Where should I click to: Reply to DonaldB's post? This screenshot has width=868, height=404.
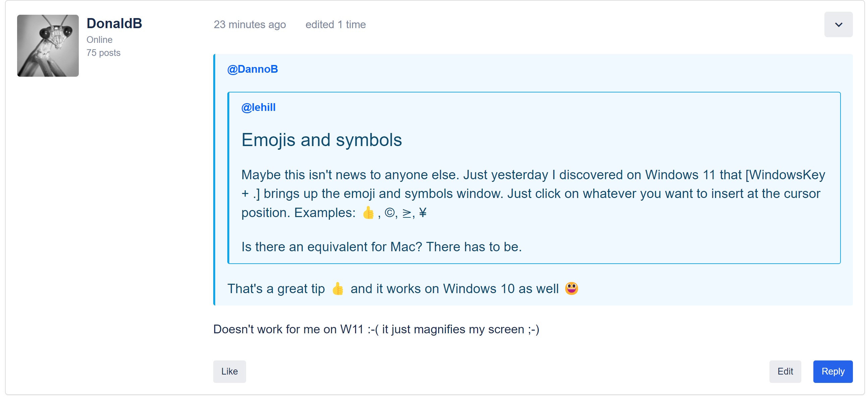click(x=832, y=372)
